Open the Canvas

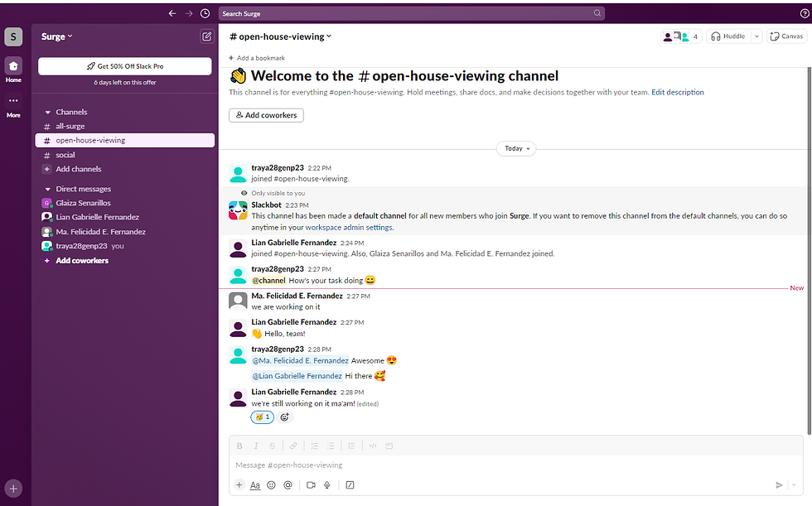click(x=786, y=36)
